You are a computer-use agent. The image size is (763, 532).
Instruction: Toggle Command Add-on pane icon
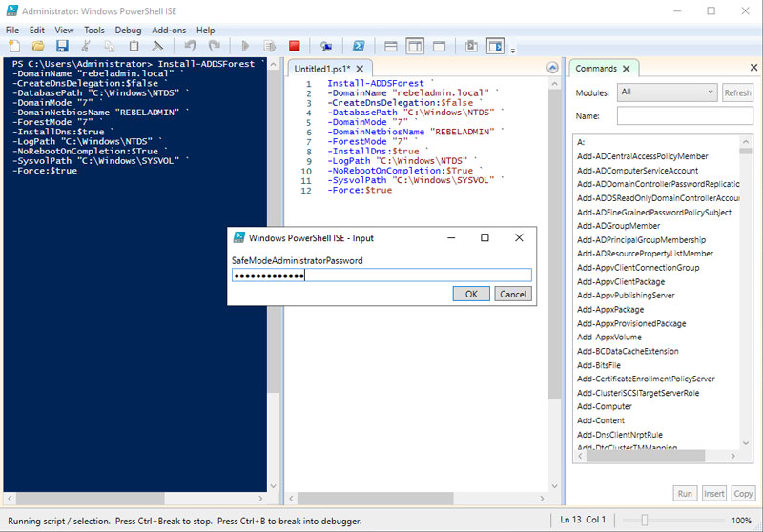(495, 46)
